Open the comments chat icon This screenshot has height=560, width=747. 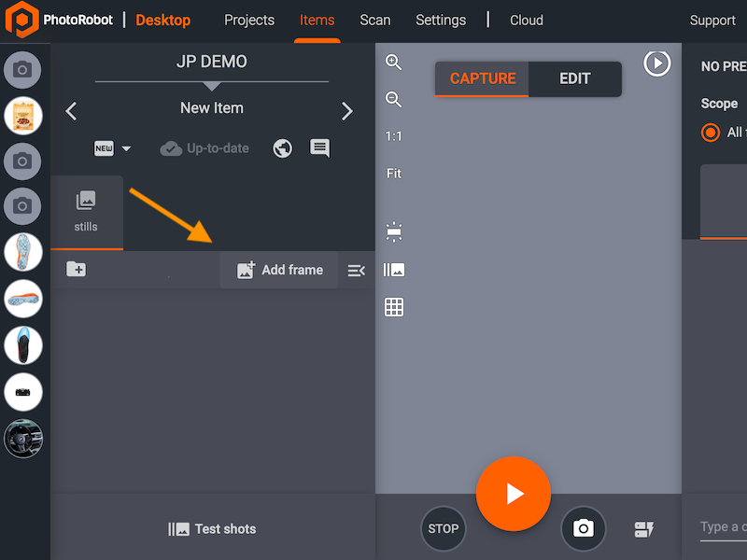[x=320, y=148]
